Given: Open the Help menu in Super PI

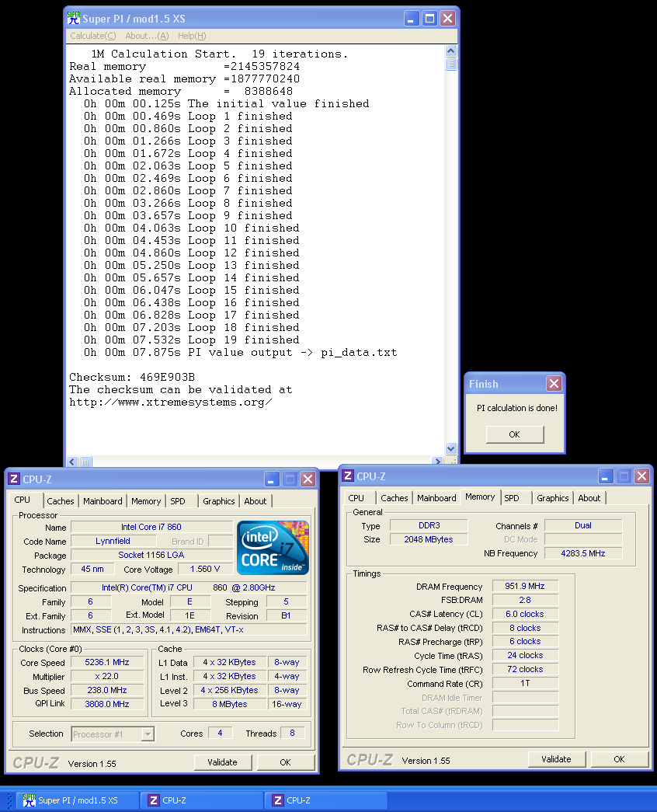Looking at the screenshot, I should tap(192, 36).
